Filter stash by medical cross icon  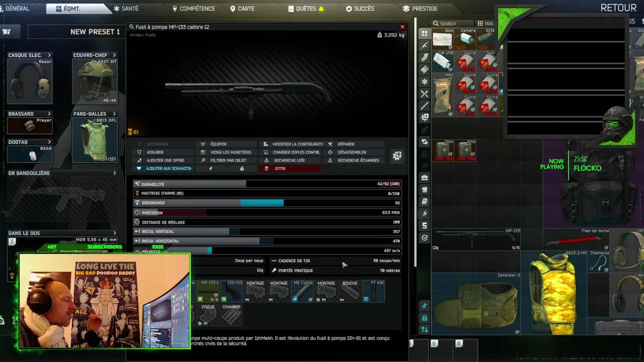[x=425, y=118]
